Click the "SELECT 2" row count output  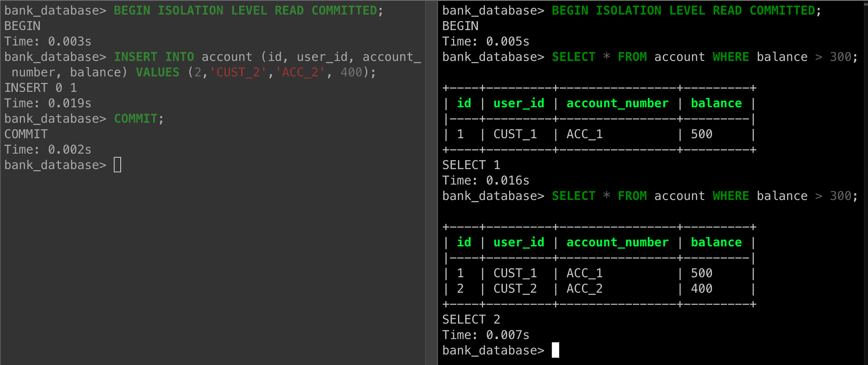[x=471, y=320]
